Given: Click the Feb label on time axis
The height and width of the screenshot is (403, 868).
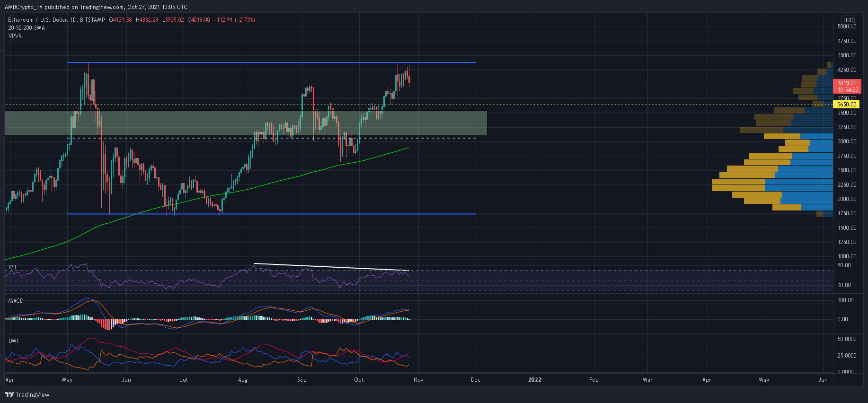Looking at the screenshot, I should point(593,380).
